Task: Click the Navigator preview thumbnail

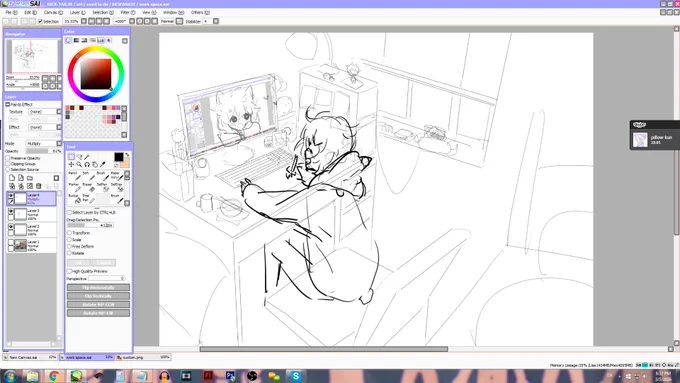Action: pos(33,56)
